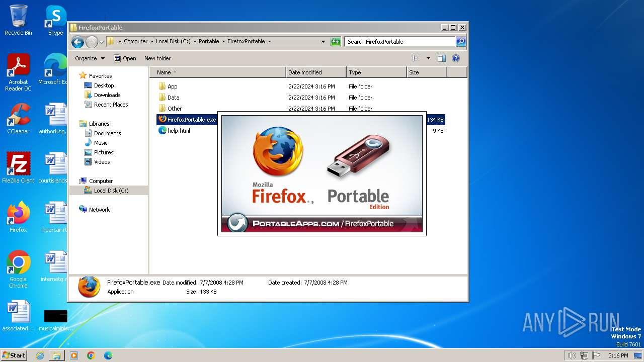Sort files by Size column header
This screenshot has height=362, width=644.
427,72
